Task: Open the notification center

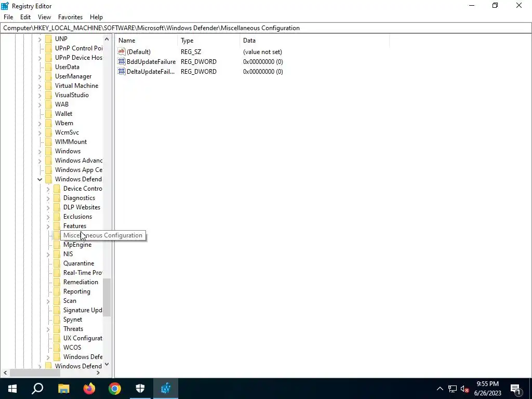Action: (515, 389)
